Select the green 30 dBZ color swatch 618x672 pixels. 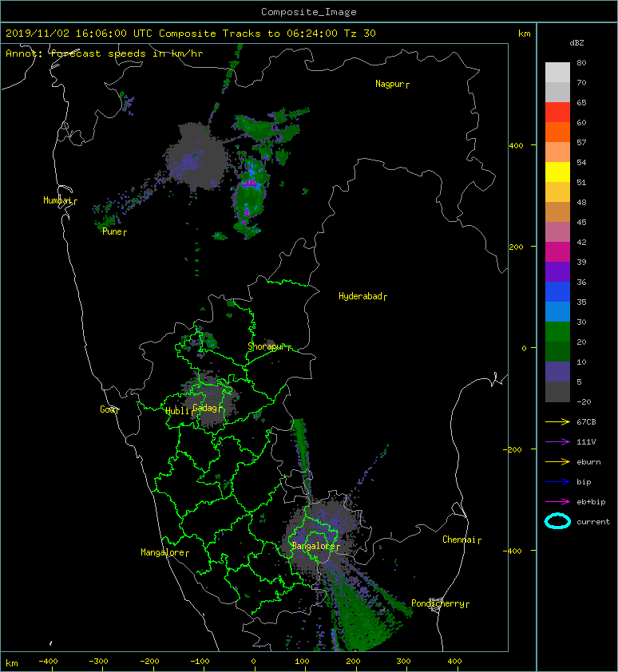point(557,332)
